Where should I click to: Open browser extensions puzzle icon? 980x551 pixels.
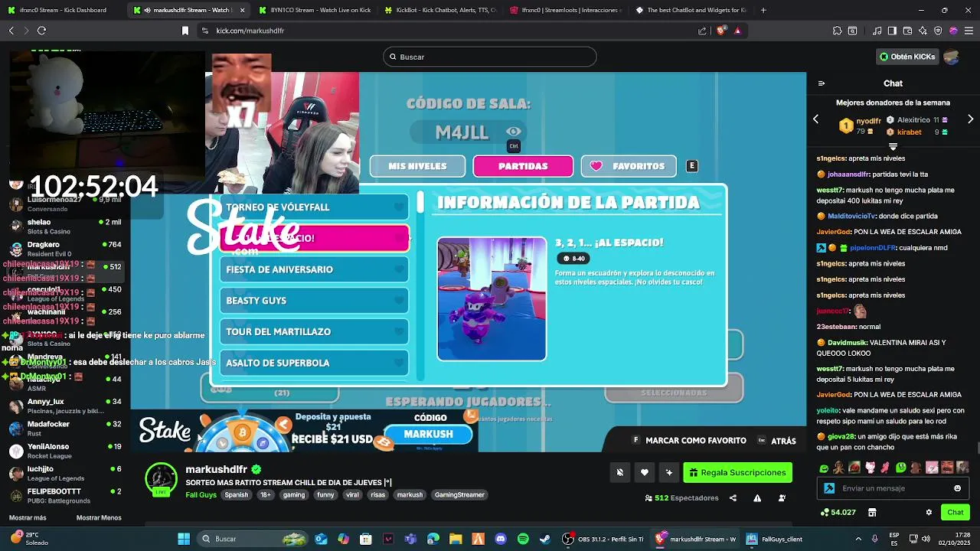point(837,31)
